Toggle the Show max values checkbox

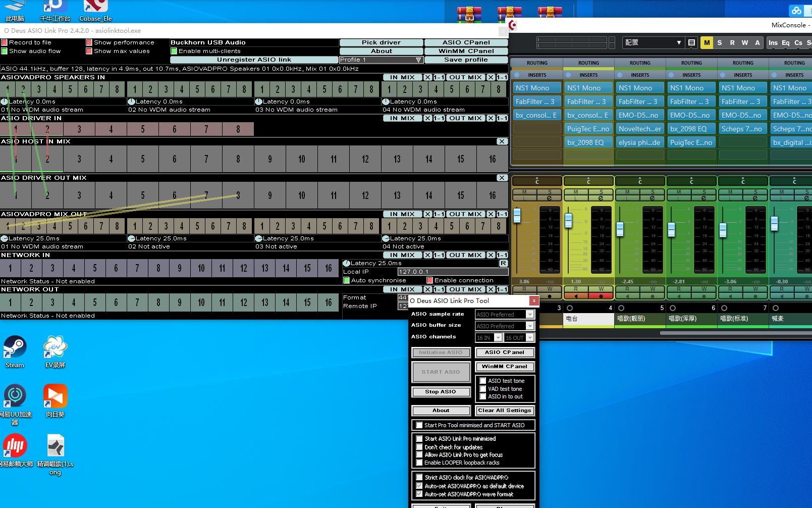click(x=89, y=51)
